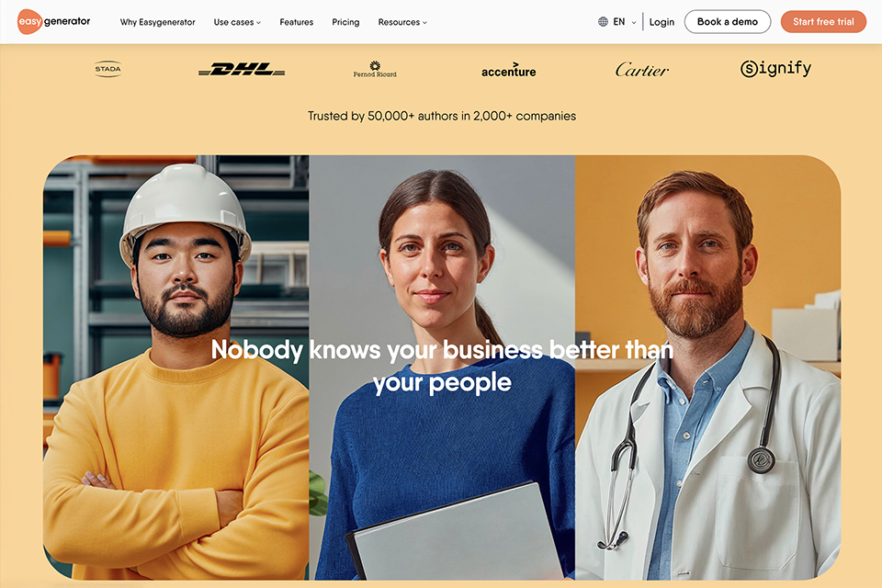Image resolution: width=882 pixels, height=588 pixels.
Task: Click the globe language icon
Action: click(603, 22)
